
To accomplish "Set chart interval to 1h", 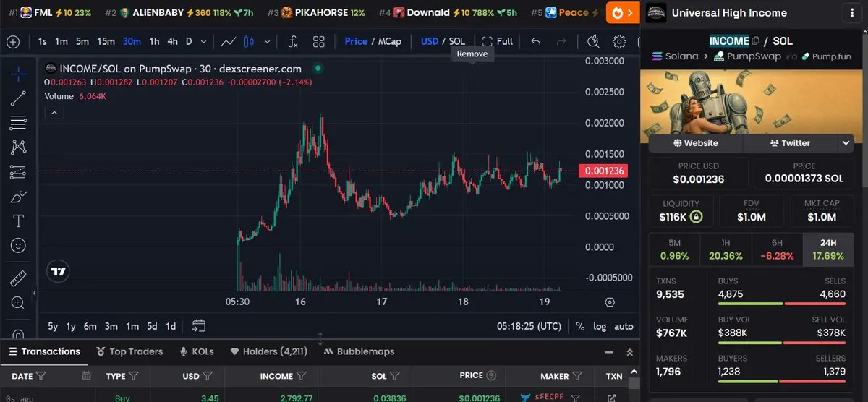I will 154,41.
